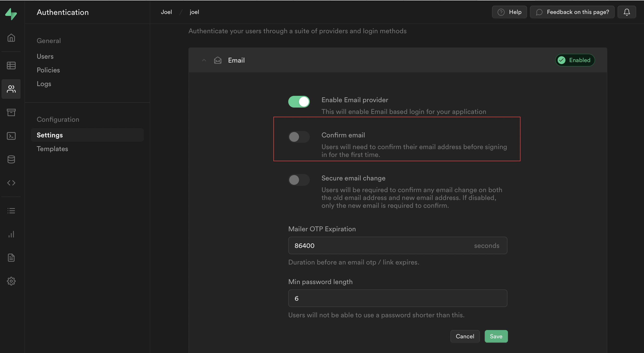644x353 pixels.
Task: Collapse the Email provider section chevron
Action: (x=204, y=60)
